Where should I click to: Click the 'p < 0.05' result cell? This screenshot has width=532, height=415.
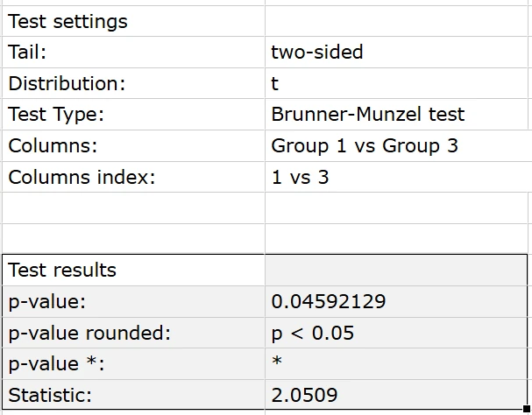[396, 333]
